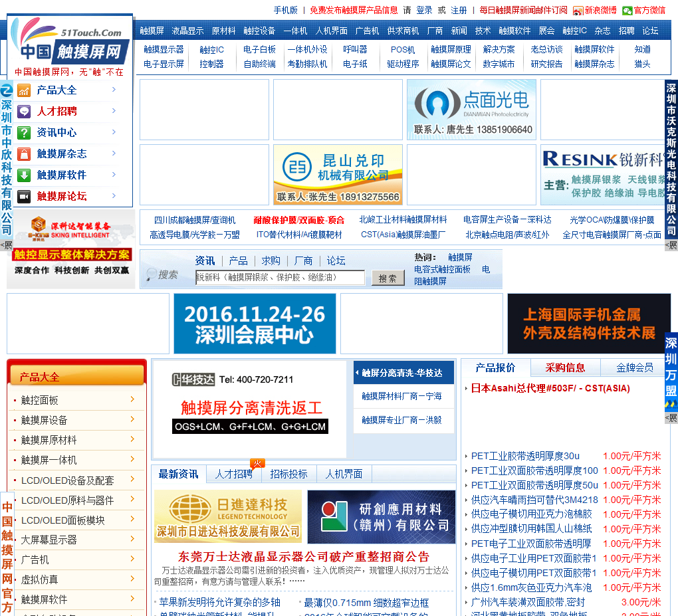The height and width of the screenshot is (616, 678).
Task: Open 人机界面 in main navigation bar
Action: pos(331,31)
